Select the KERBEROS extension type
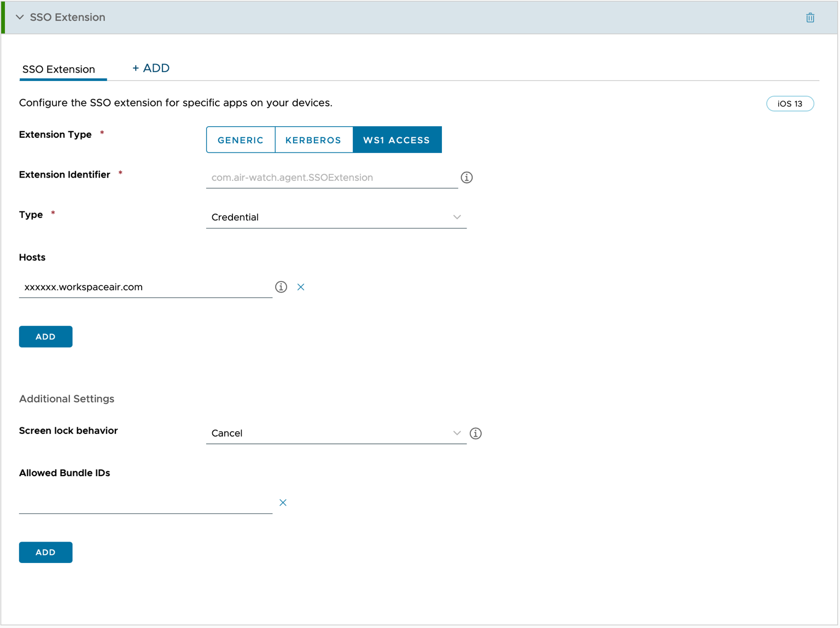Image resolution: width=840 pixels, height=628 pixels. [313, 139]
